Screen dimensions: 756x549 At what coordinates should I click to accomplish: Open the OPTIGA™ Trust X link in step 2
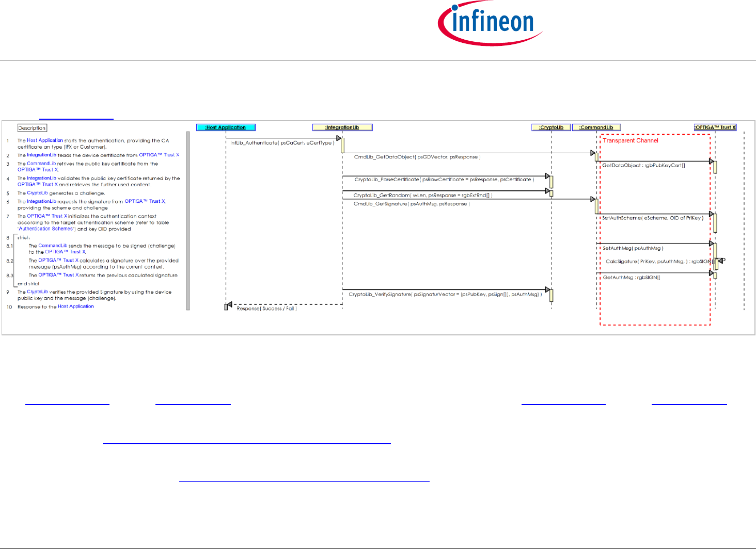(159, 155)
